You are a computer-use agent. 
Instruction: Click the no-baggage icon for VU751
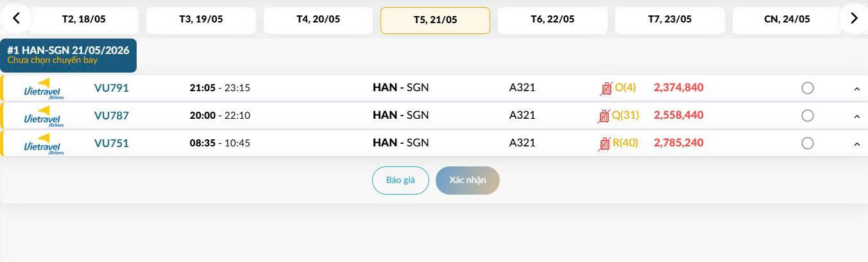[x=604, y=143]
